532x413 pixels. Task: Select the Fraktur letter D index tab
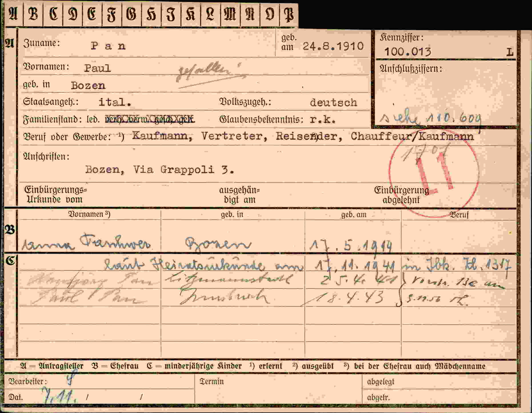tap(73, 14)
